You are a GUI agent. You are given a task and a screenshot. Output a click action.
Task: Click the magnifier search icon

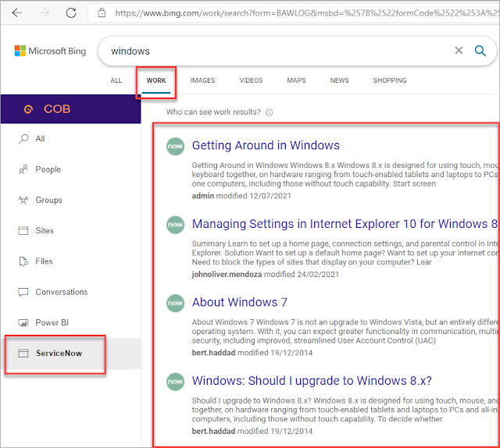click(x=480, y=51)
